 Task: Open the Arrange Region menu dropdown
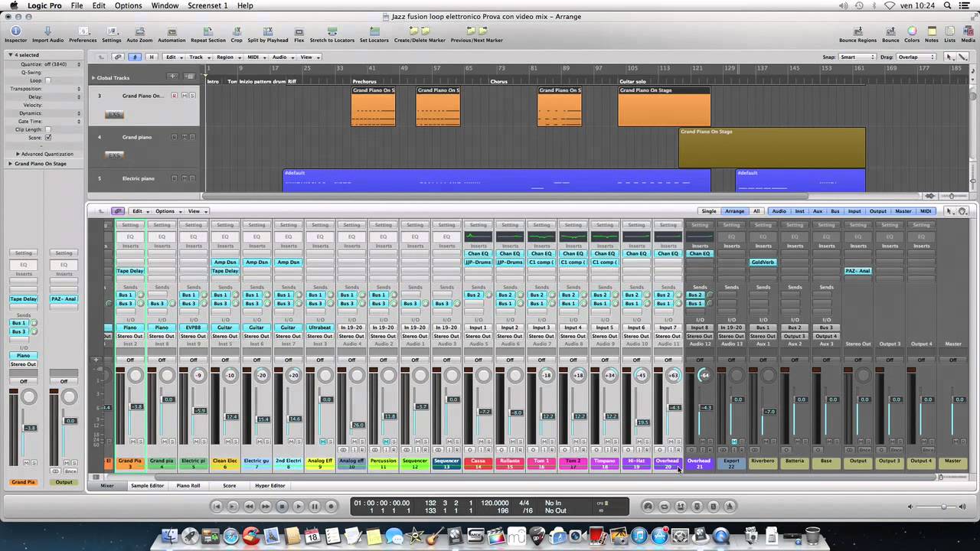(227, 57)
